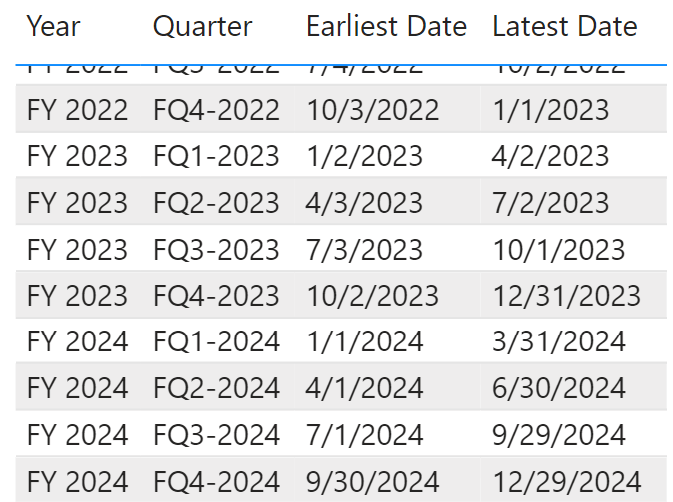
Task: Select the FQ4-2022 quarter cell
Action: point(216,109)
